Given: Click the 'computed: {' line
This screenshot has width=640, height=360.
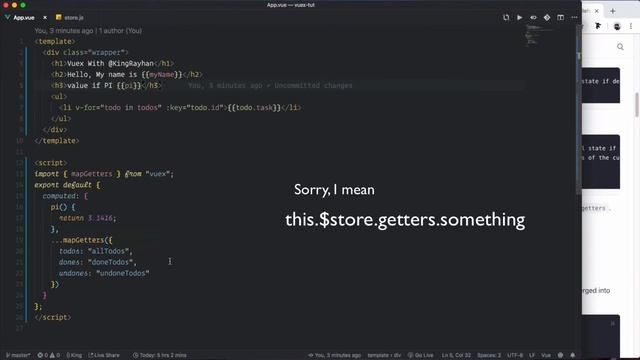Looking at the screenshot, I should pos(65,196).
